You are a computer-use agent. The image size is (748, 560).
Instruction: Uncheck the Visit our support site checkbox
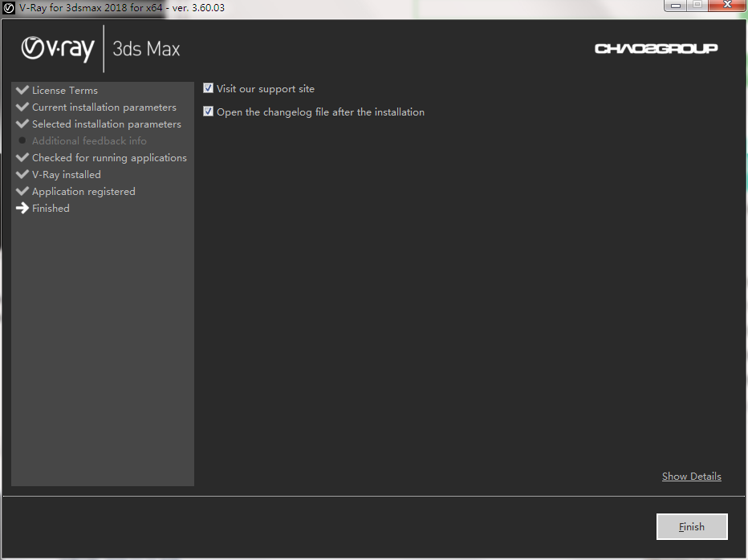pos(208,88)
